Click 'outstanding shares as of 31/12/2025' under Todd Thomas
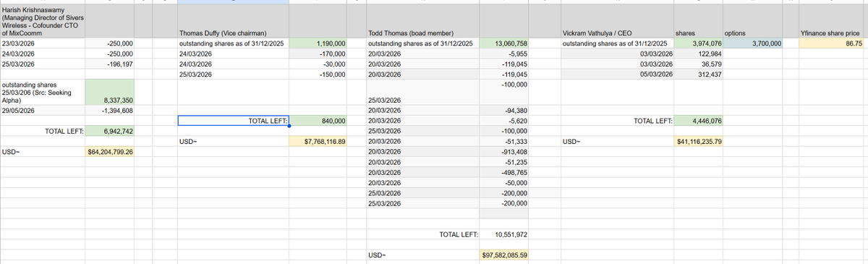This screenshot has width=868, height=264. [424, 43]
